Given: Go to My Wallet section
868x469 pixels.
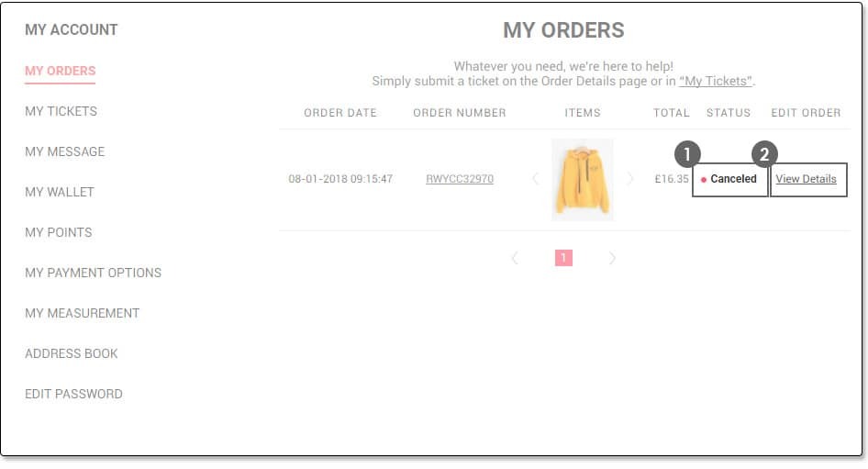Looking at the screenshot, I should [x=60, y=192].
